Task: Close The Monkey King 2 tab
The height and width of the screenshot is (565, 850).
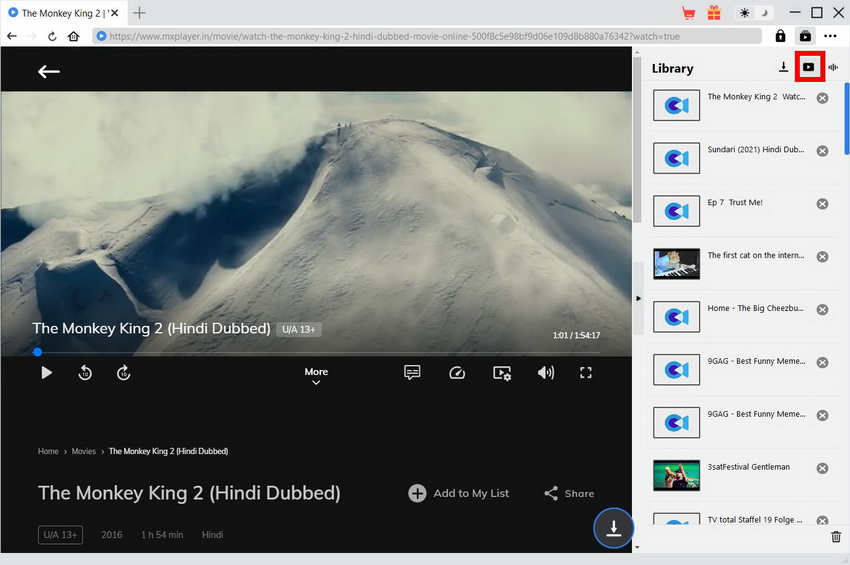Action: [114, 12]
